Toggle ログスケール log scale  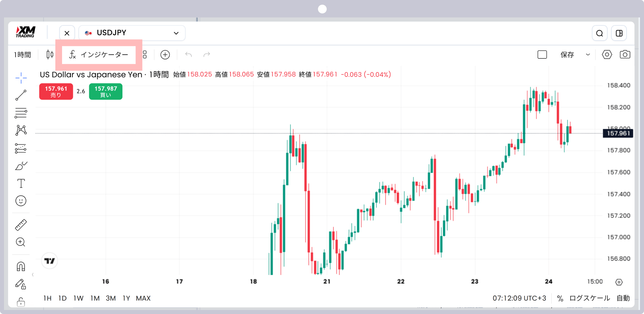pyautogui.click(x=590, y=298)
